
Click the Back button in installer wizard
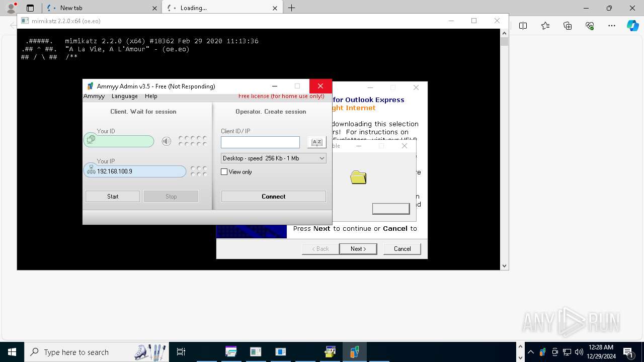coord(320,249)
